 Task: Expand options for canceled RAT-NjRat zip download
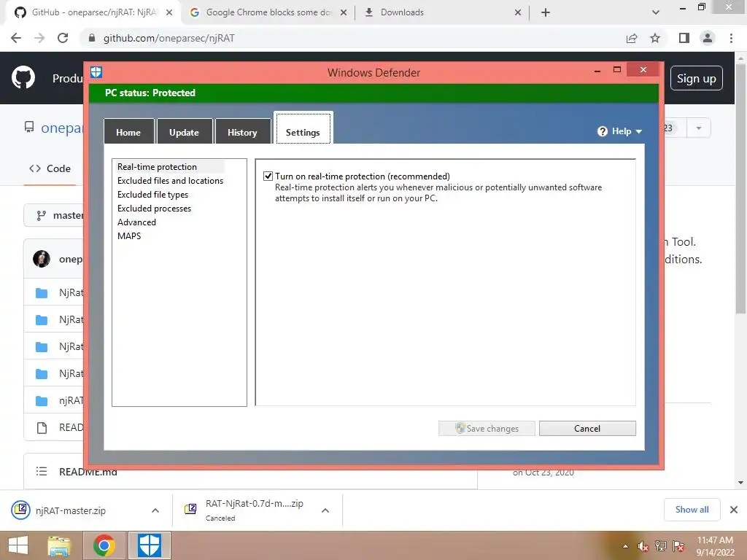(325, 510)
